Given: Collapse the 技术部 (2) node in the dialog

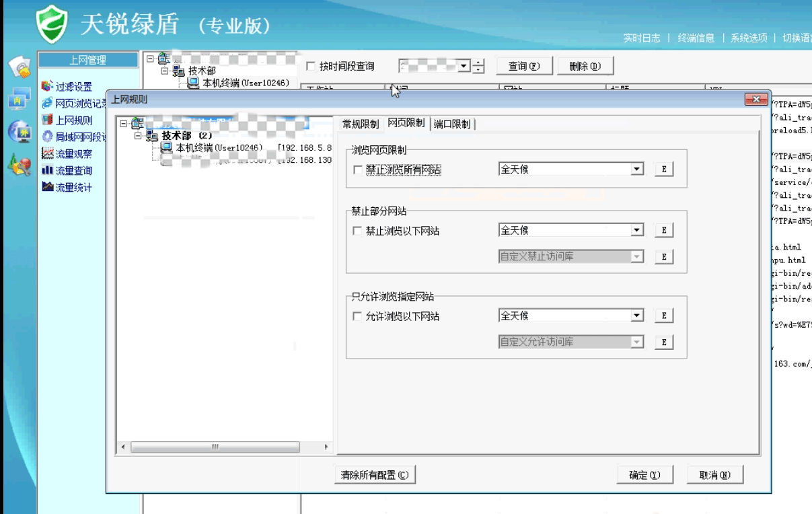Looking at the screenshot, I should pos(138,136).
